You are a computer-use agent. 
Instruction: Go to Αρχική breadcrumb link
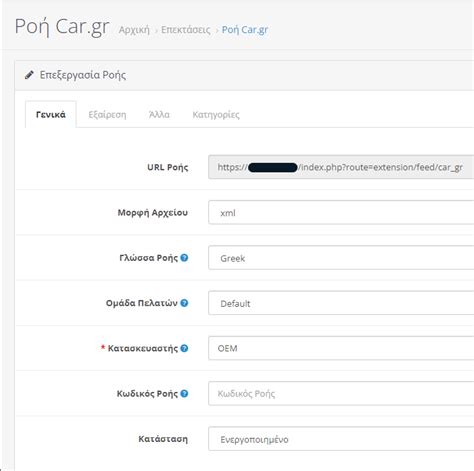pyautogui.click(x=134, y=30)
